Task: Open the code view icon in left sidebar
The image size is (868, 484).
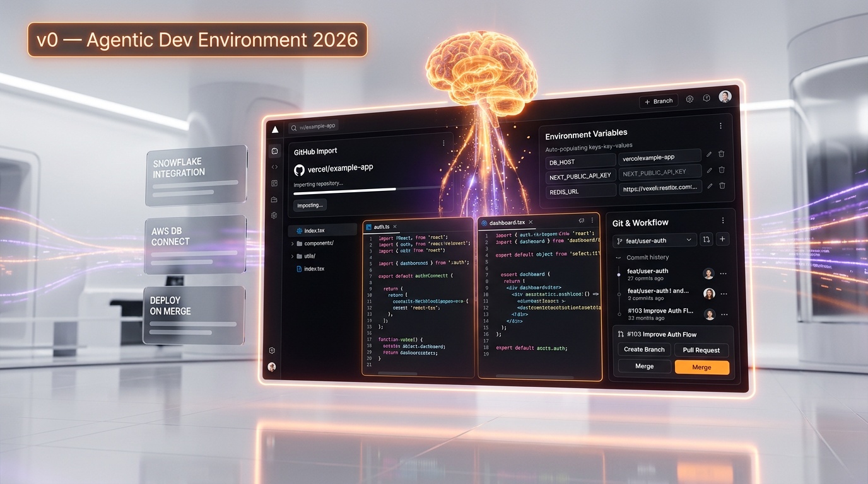Action: click(x=274, y=167)
